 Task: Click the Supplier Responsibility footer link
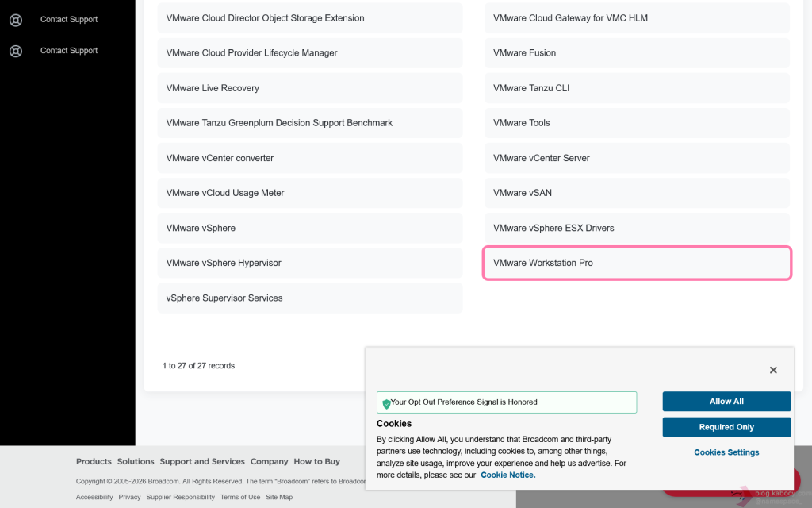click(x=182, y=497)
